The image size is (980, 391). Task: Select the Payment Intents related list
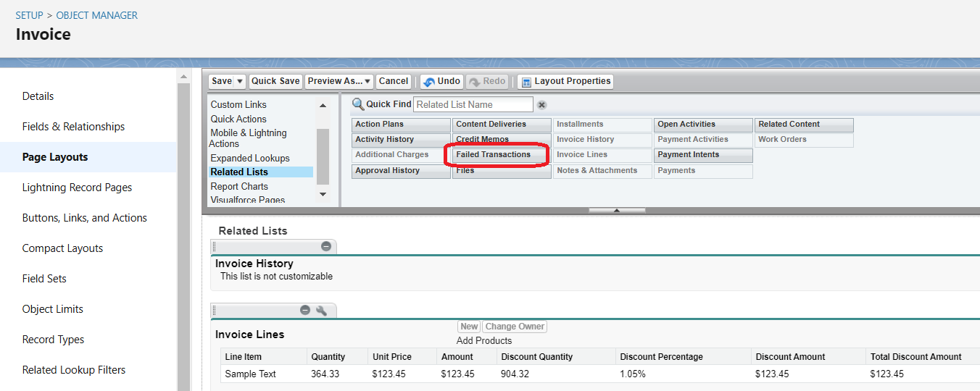(703, 155)
